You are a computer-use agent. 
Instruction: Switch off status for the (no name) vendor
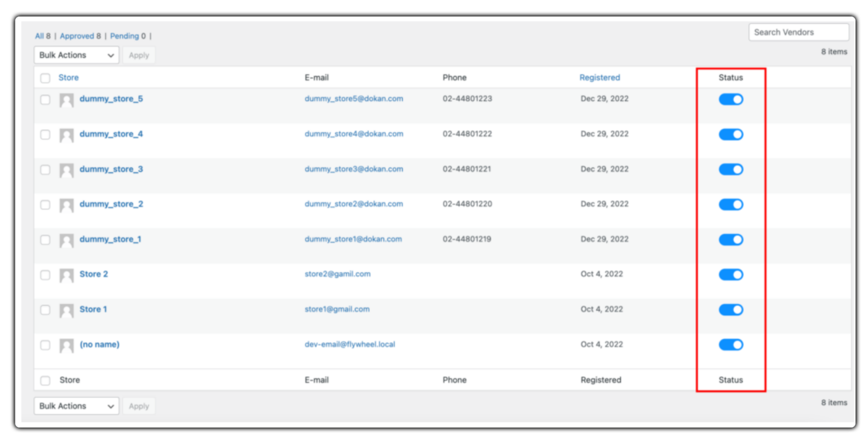coord(731,344)
